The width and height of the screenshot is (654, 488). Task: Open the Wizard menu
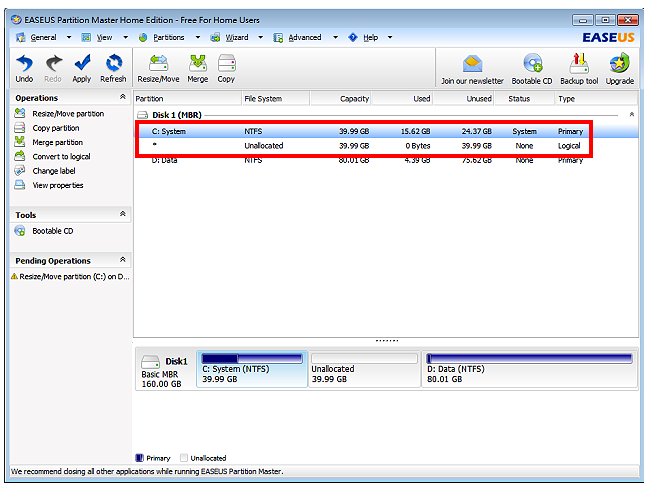236,37
